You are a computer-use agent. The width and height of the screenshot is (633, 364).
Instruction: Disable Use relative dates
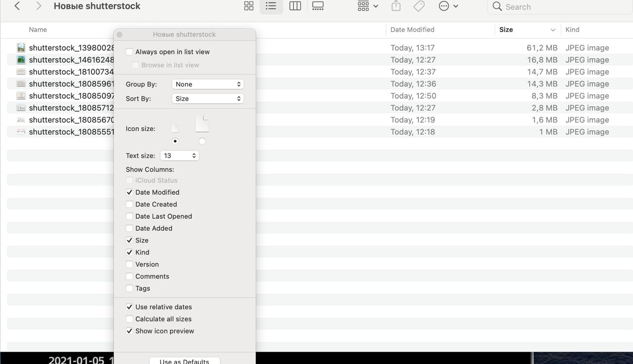click(129, 307)
